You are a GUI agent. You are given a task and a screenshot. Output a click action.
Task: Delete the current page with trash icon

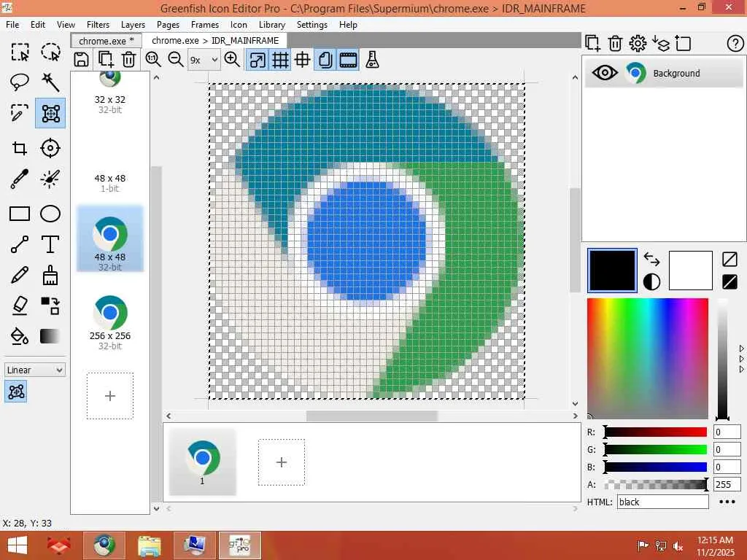coord(128,60)
